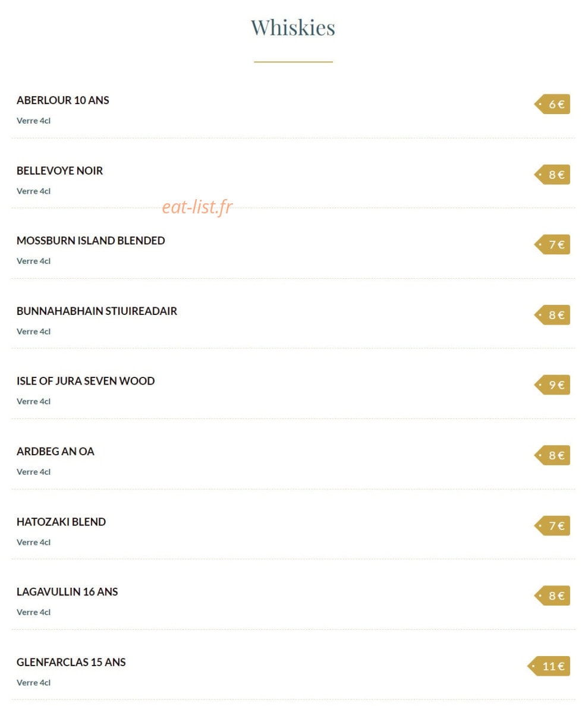Select ISLE OF JURA SEVEN WOOD entry

point(86,381)
